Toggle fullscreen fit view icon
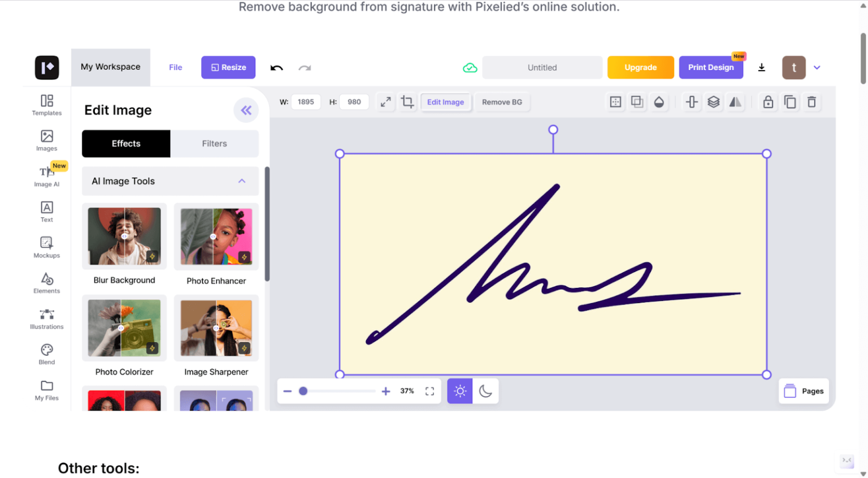Viewport: 868px width, 478px height. click(x=429, y=391)
